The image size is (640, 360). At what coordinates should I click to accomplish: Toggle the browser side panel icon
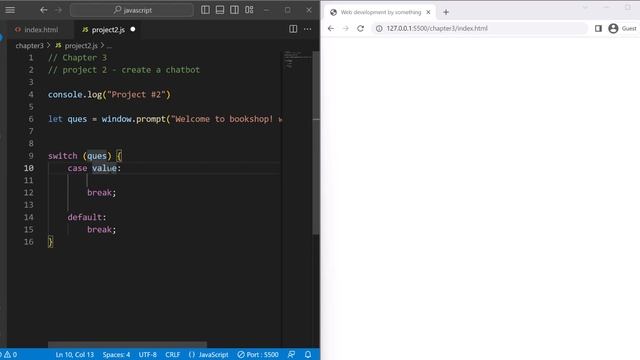[x=598, y=29]
